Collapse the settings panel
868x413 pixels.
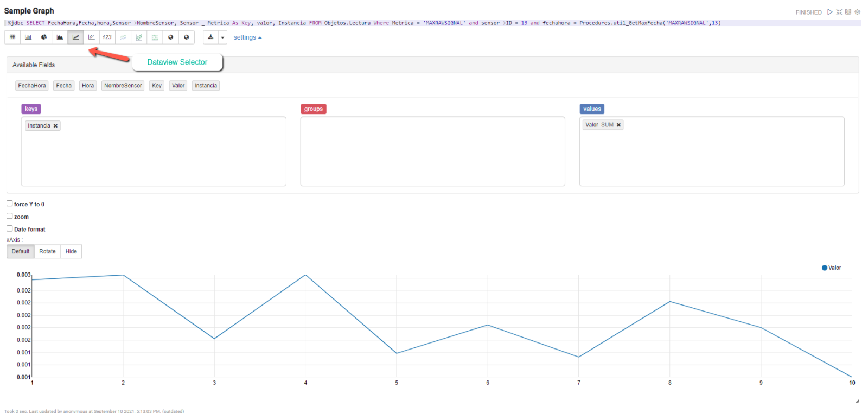(x=247, y=37)
